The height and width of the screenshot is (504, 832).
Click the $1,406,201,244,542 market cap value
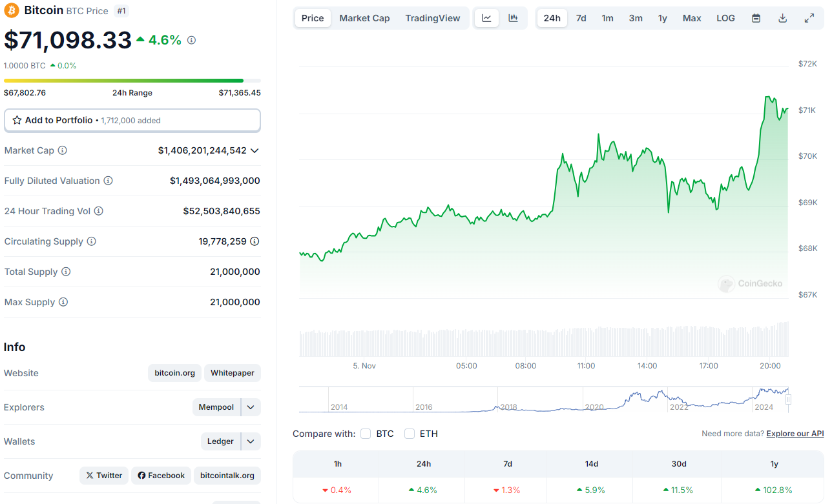pos(202,150)
